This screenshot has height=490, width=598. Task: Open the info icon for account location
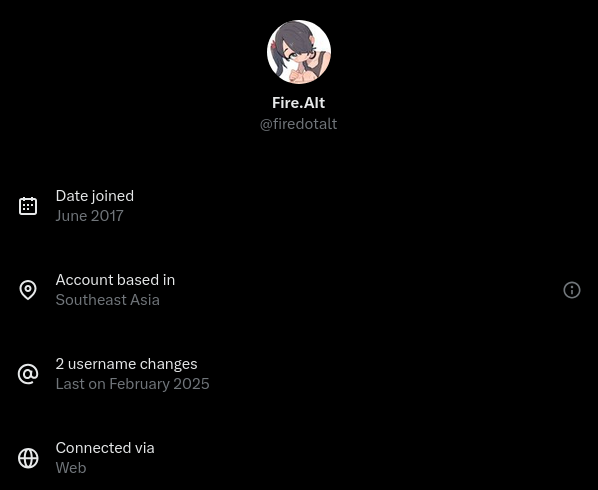point(572,290)
